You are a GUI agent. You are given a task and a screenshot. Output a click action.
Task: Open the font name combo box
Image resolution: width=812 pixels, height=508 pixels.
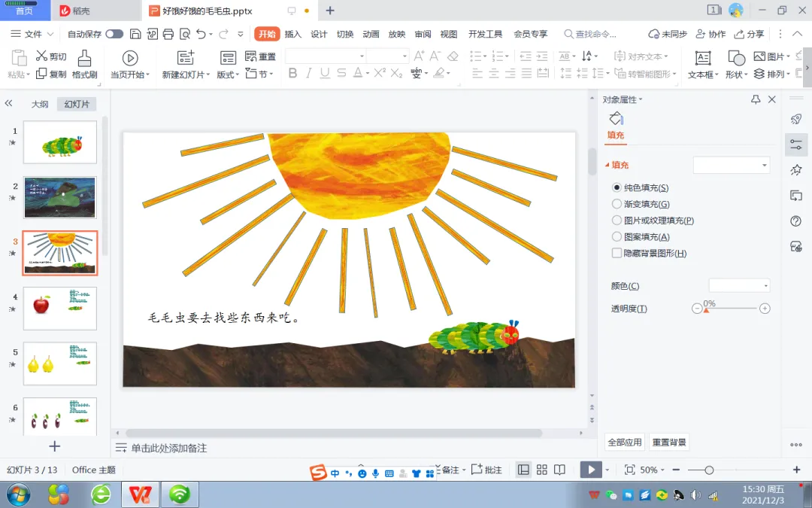[326, 56]
